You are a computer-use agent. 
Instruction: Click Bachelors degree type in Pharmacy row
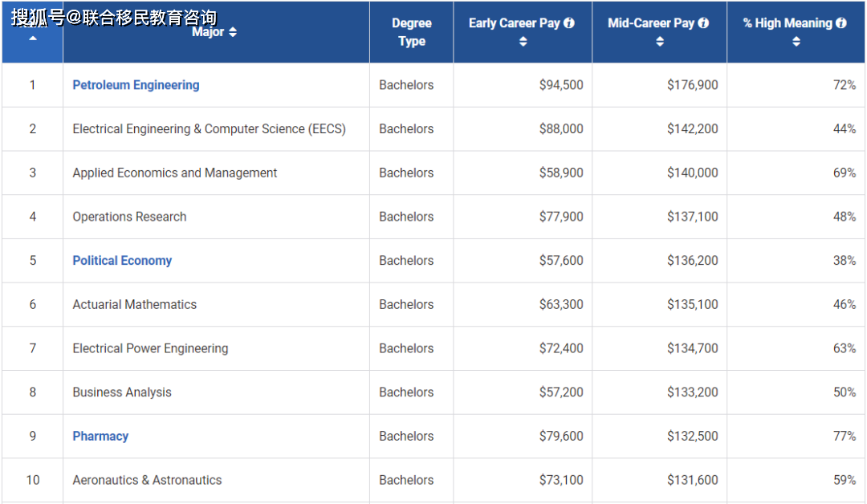tap(406, 436)
